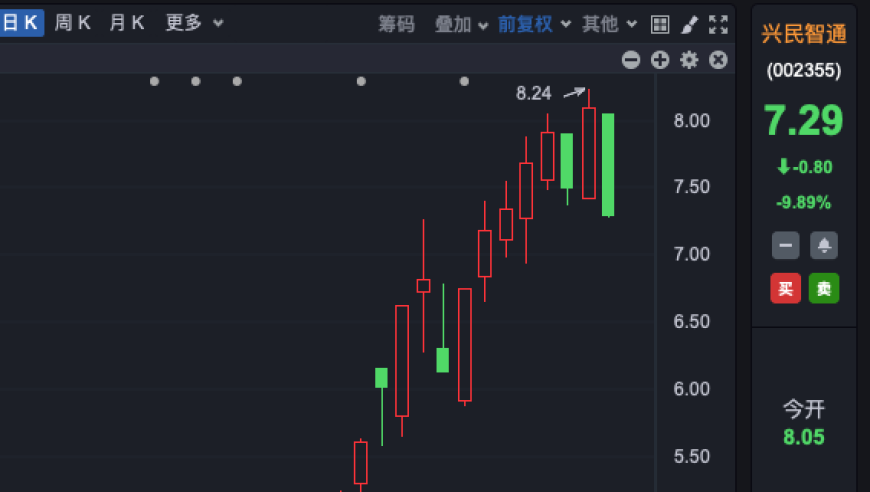This screenshot has height=492, width=870.
Task: Select the 日K daily chart tab
Action: [20, 23]
